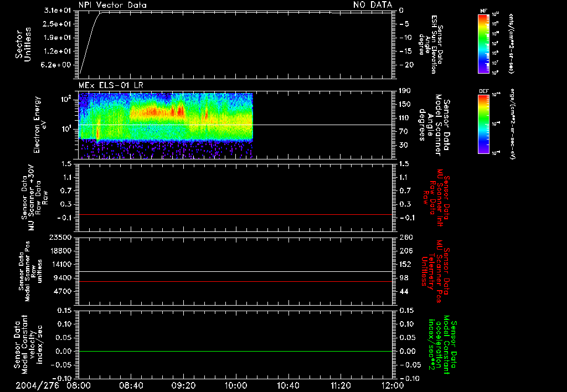Click the "110" scanner angle tick
The width and height of the screenshot is (567, 392).
(405, 118)
